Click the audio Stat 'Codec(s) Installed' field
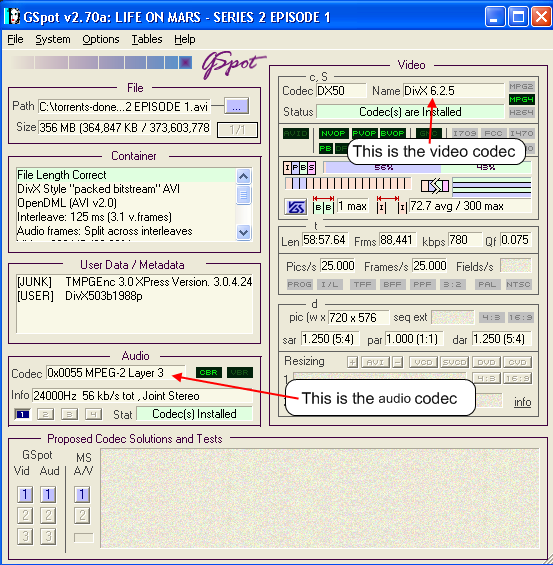The image size is (553, 565). coord(195,414)
